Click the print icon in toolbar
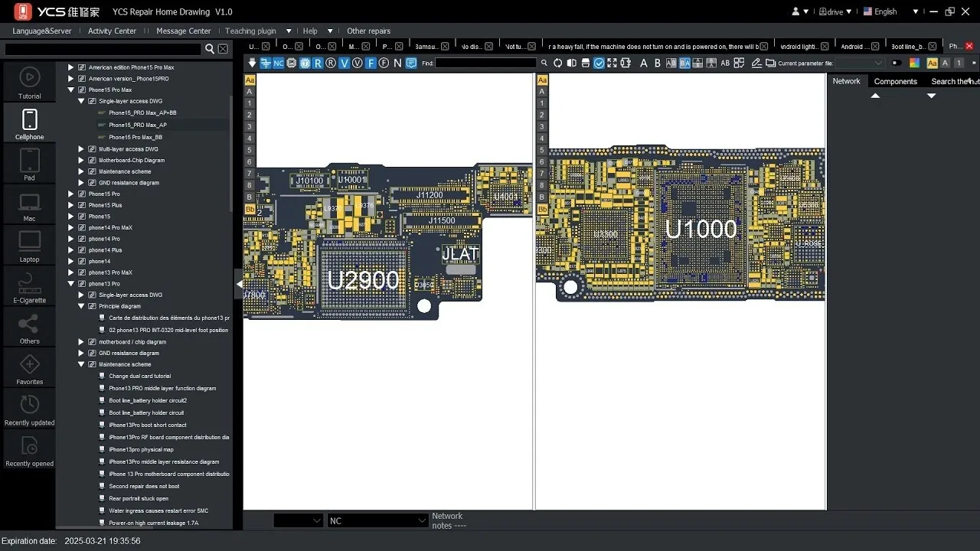980x551 pixels. [x=585, y=63]
